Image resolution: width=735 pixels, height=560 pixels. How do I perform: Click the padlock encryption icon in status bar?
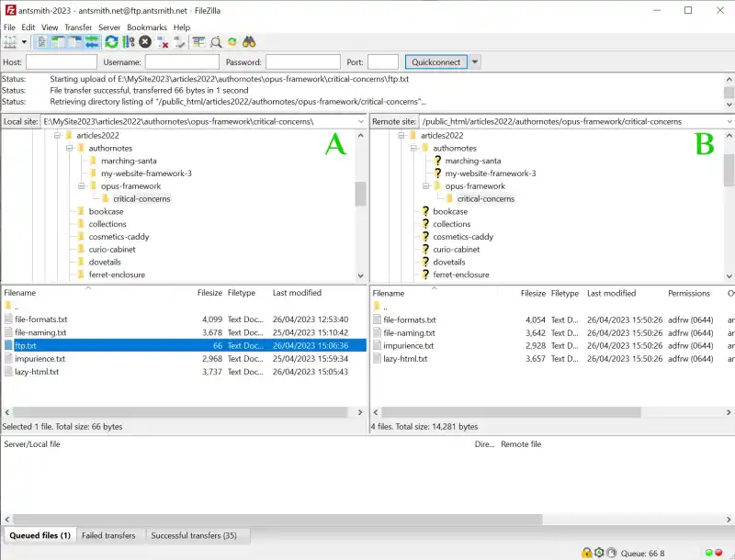pyautogui.click(x=586, y=553)
